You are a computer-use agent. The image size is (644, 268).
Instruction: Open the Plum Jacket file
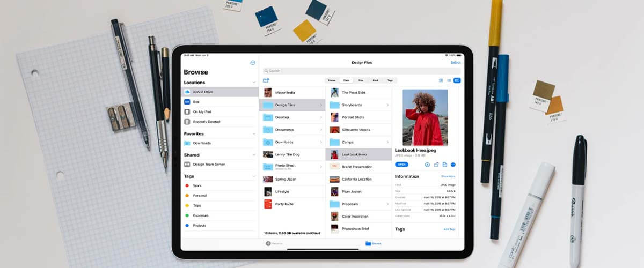[358, 191]
